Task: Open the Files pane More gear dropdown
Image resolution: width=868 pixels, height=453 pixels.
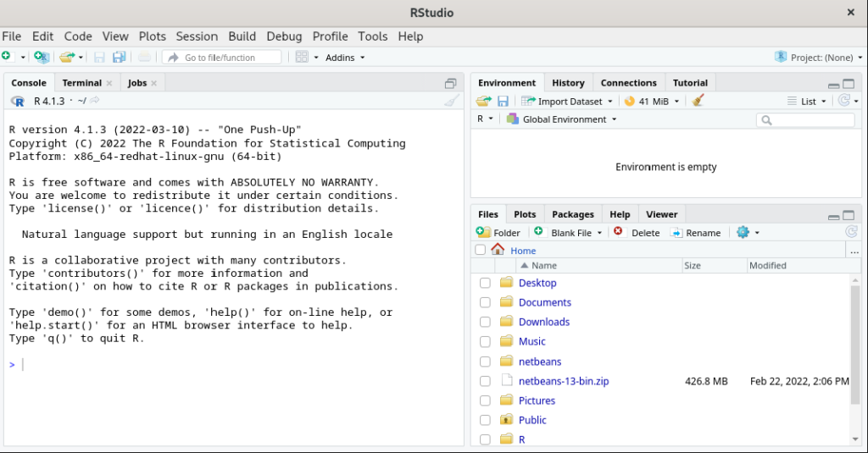Action: [748, 233]
